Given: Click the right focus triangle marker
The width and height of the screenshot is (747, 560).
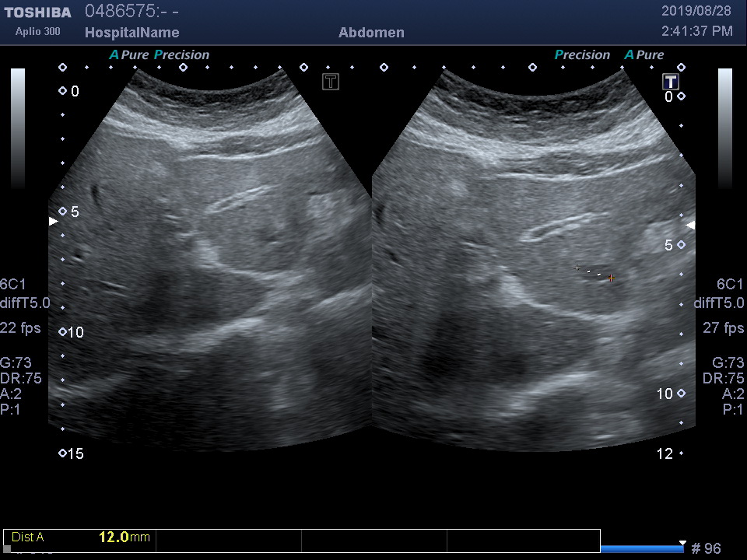Looking at the screenshot, I should point(689,225).
